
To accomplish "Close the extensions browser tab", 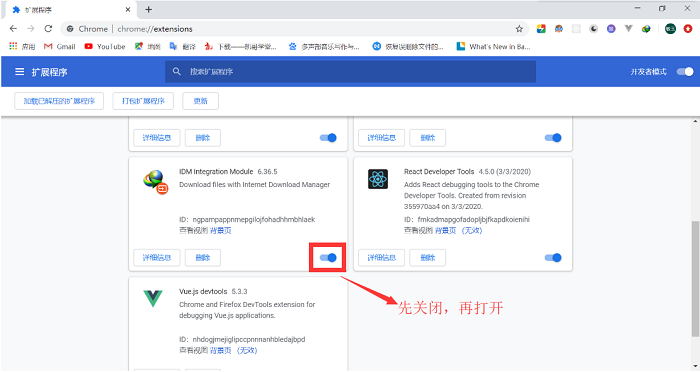I will pos(128,9).
